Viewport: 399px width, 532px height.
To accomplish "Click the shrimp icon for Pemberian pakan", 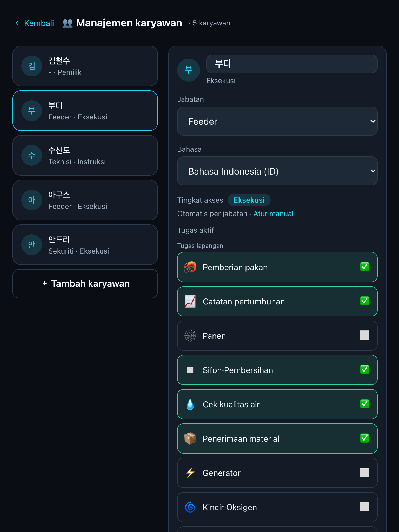I will point(190,267).
